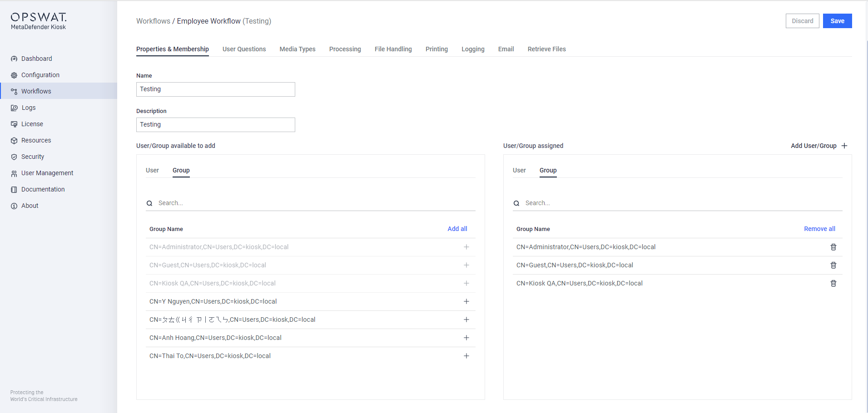Click the Workflows icon in sidebar
The width and height of the screenshot is (868, 413).
click(x=14, y=91)
